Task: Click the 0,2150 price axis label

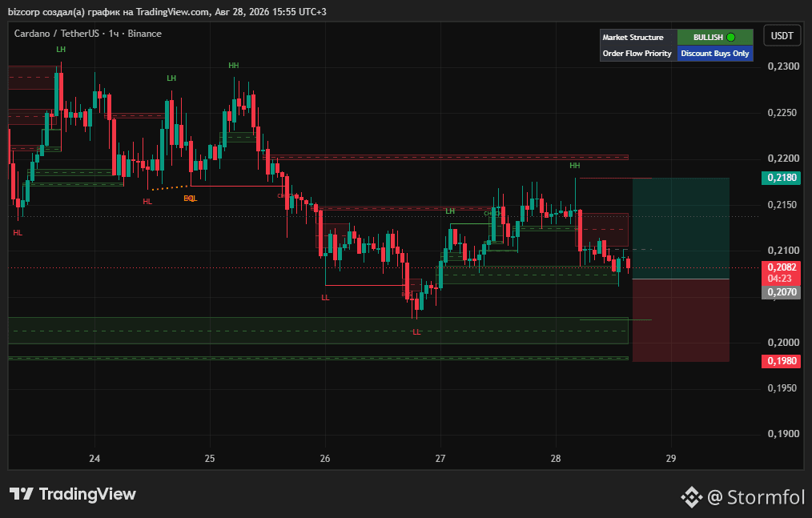Action: (782, 205)
